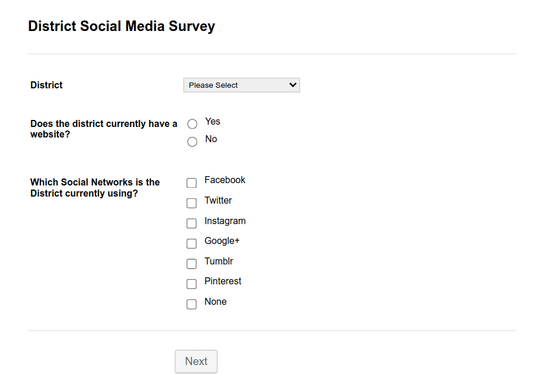Click the 'Pinterest' option label text
The height and width of the screenshot is (392, 544).
223,281
